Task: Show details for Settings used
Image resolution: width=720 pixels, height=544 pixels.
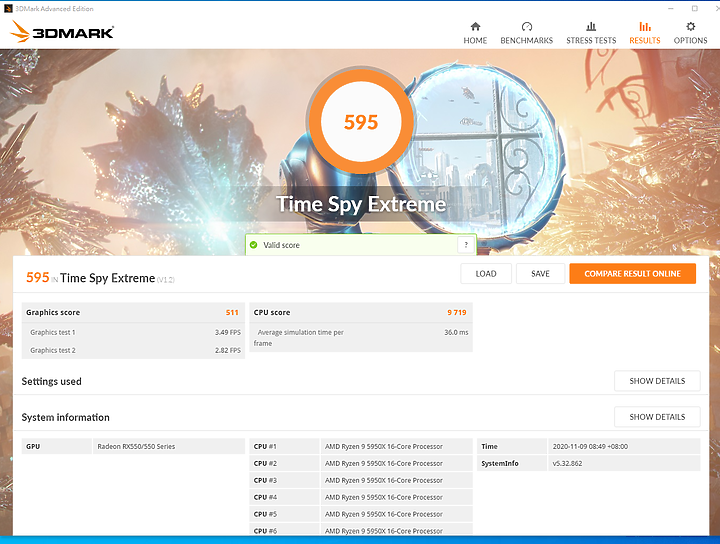Action: [657, 381]
